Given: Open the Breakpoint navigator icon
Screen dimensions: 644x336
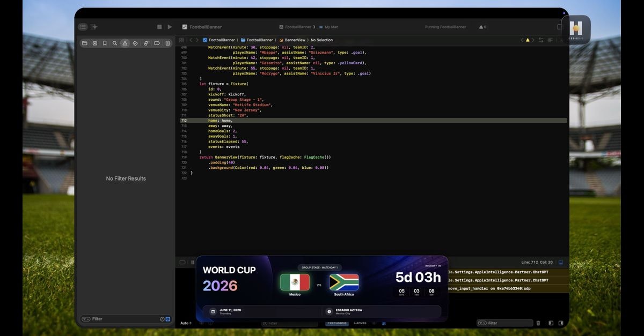Looking at the screenshot, I should 157,43.
